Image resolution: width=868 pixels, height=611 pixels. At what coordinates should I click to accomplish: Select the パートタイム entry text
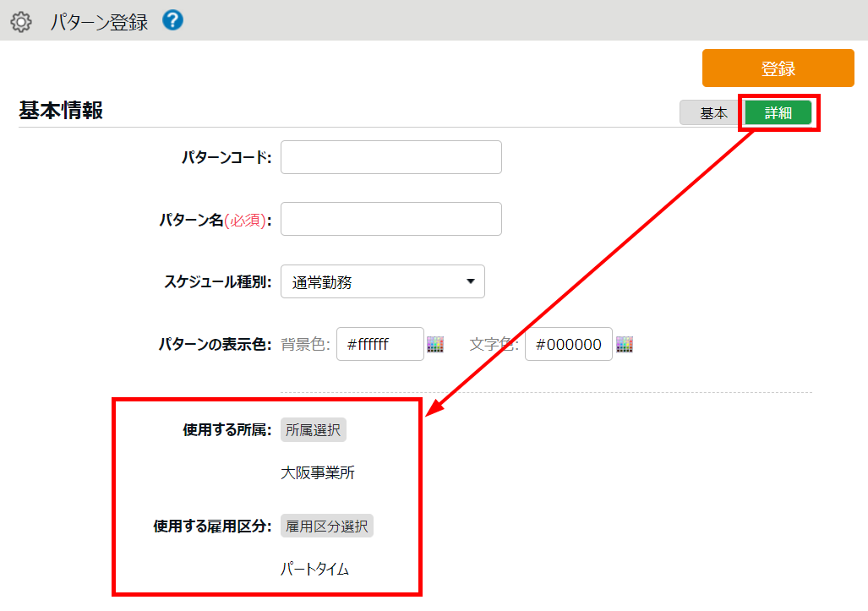[x=314, y=570]
